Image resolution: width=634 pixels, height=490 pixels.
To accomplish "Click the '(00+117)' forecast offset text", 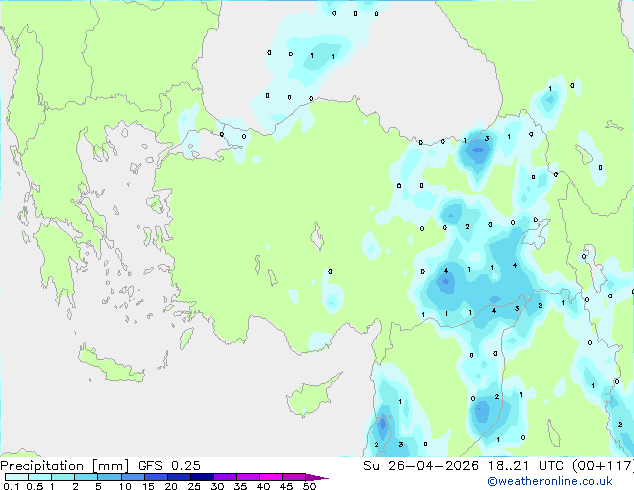I will [602, 466].
